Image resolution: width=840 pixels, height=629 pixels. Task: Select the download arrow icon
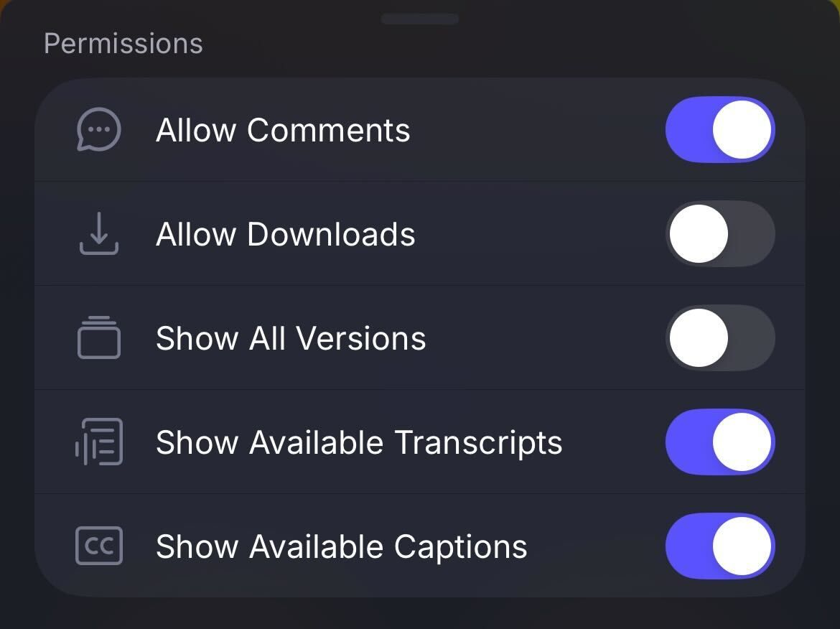[x=98, y=234]
